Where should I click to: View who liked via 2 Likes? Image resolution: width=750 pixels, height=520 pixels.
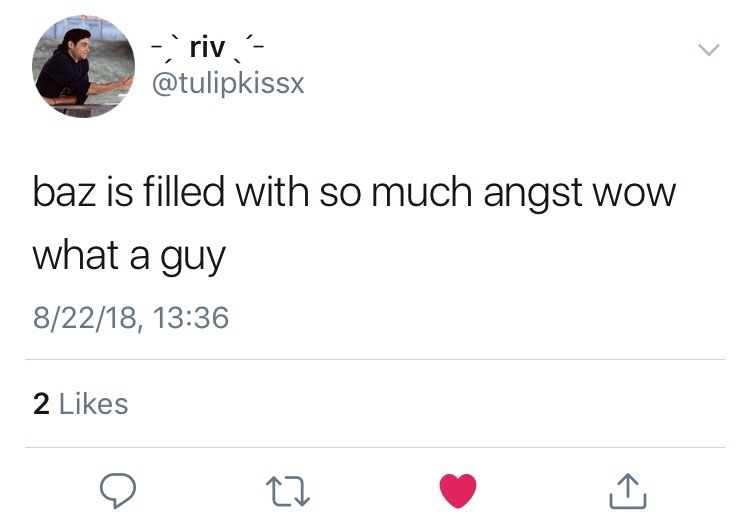click(x=81, y=404)
